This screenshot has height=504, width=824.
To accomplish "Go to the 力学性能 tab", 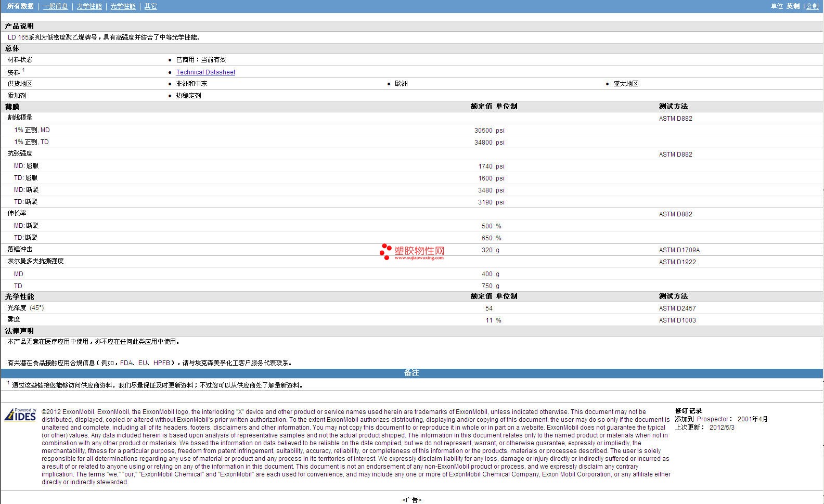I will point(89,6).
